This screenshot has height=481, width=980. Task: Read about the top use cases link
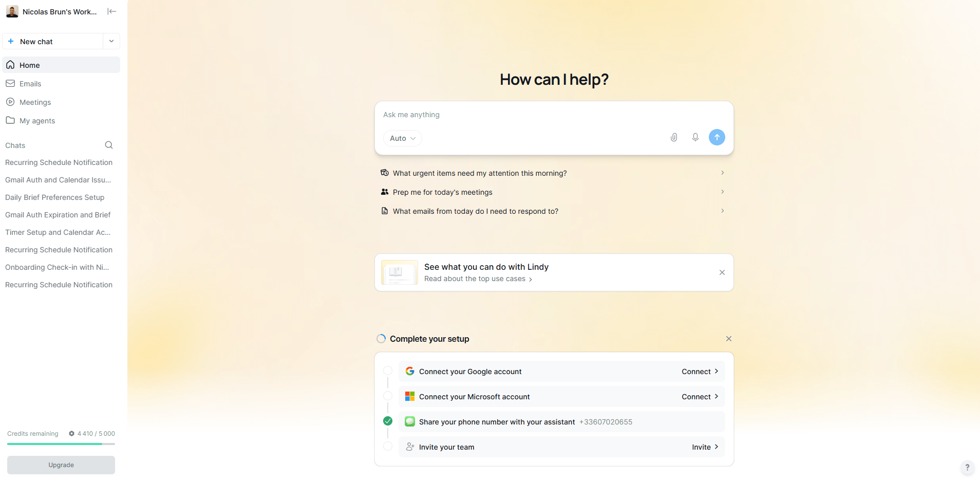click(478, 279)
